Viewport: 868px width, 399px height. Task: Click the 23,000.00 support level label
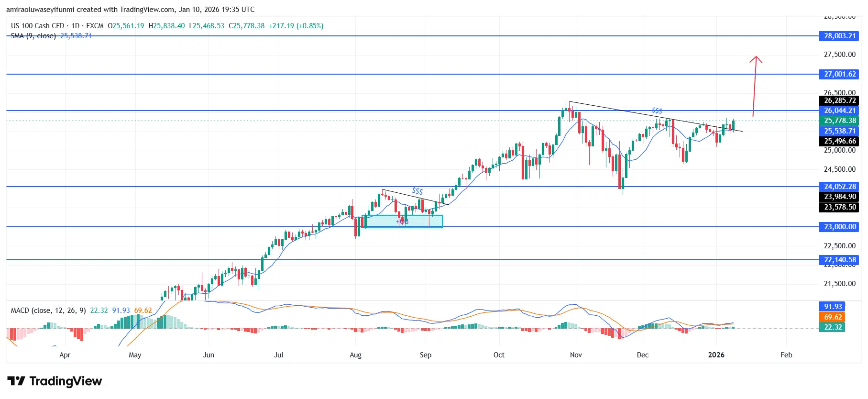coord(840,227)
